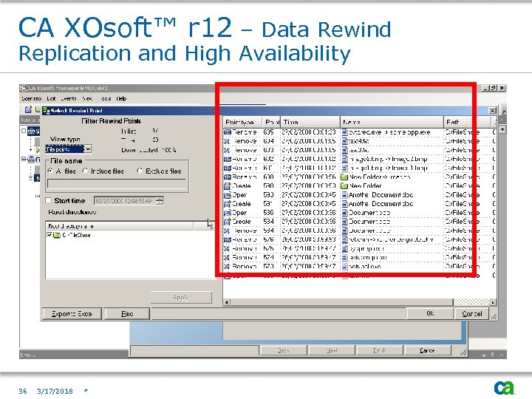532x399 pixels.
Task: Click the Finish button in the wizard behind
Action: tap(380, 350)
